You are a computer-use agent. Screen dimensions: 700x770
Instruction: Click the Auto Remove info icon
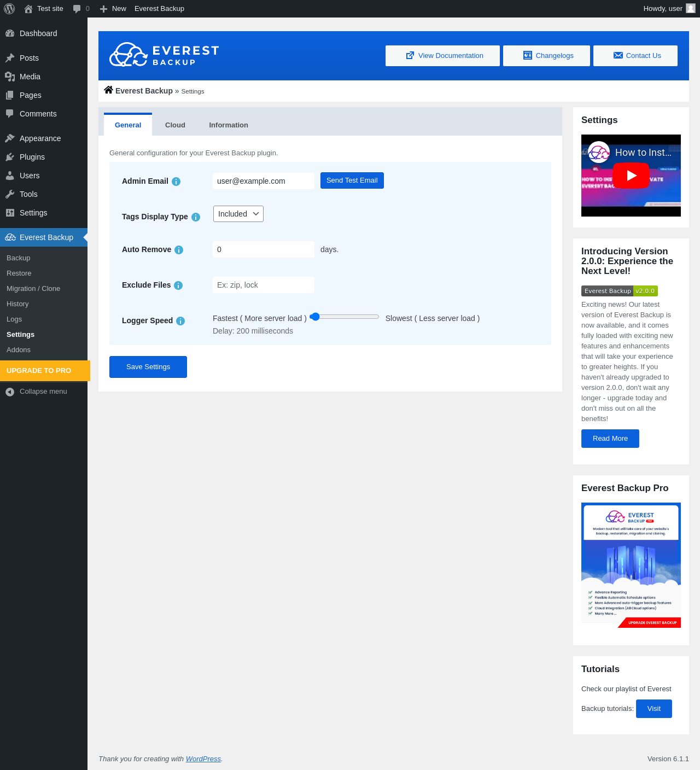coord(179,250)
